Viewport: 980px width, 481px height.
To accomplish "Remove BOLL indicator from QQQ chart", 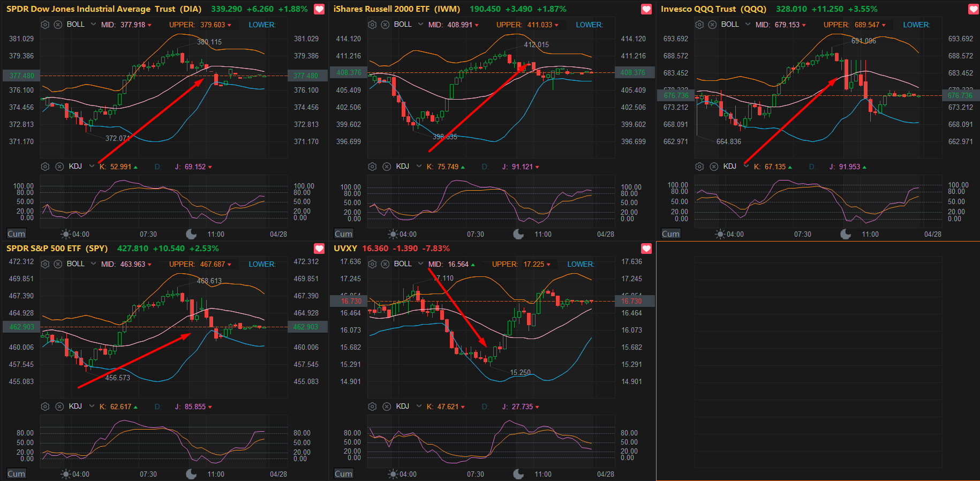I will click(x=712, y=25).
